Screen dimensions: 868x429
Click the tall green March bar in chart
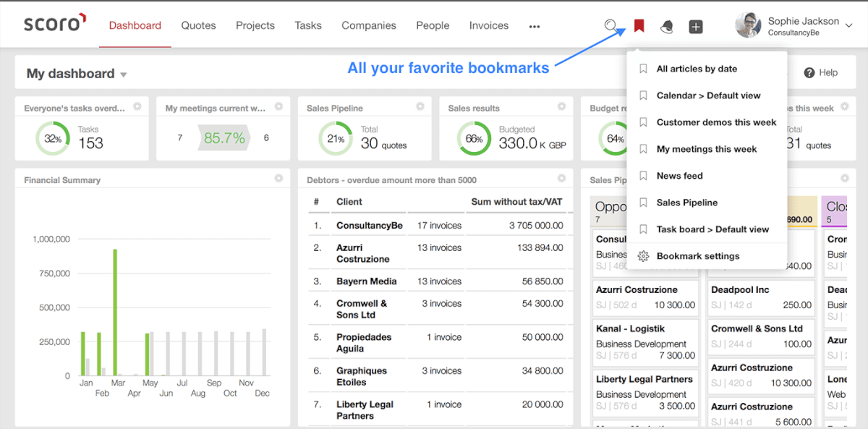click(x=115, y=313)
